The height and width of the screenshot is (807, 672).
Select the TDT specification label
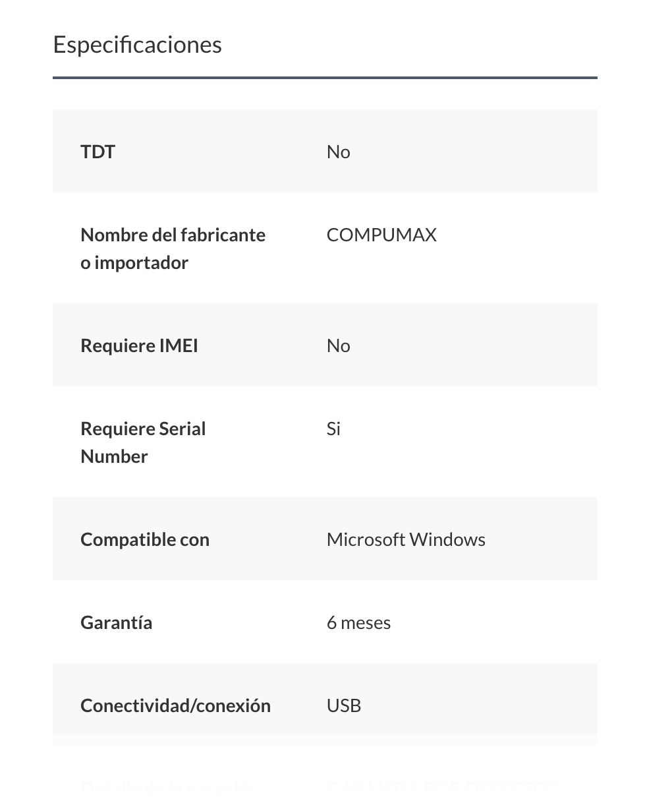98,152
